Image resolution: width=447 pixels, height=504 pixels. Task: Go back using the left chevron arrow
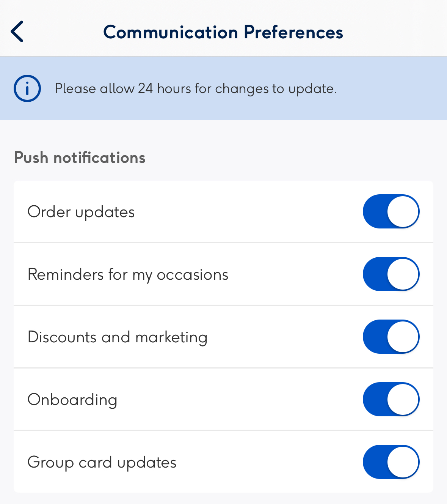point(17,31)
